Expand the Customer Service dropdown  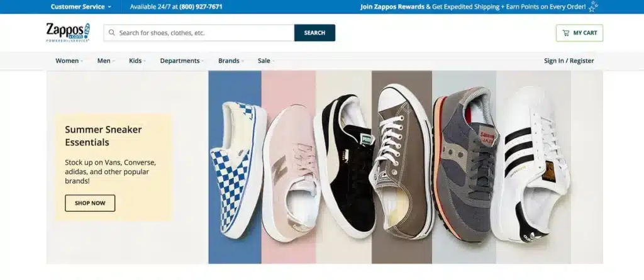80,7
